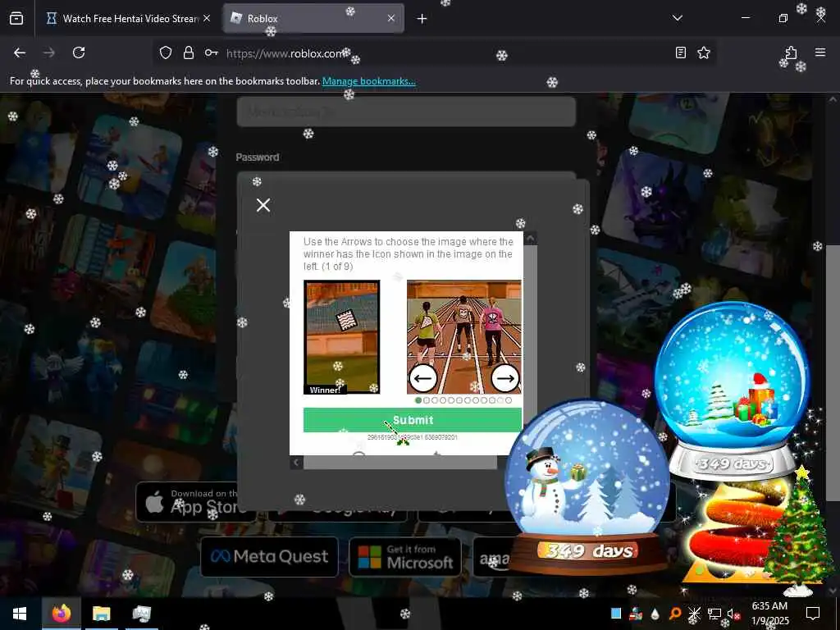Close the captcha dialog with the X
Screen dimensions: 840x630
pos(263,205)
